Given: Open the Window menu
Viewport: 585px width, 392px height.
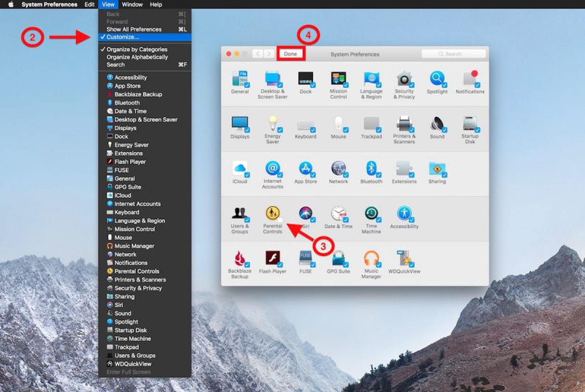Looking at the screenshot, I should pyautogui.click(x=132, y=4).
